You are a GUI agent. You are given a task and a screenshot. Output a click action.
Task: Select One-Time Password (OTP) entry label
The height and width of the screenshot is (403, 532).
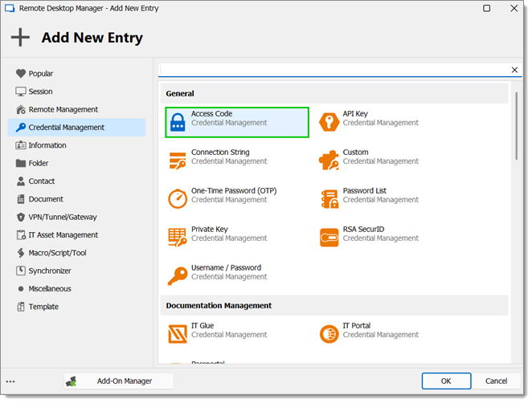tap(234, 191)
